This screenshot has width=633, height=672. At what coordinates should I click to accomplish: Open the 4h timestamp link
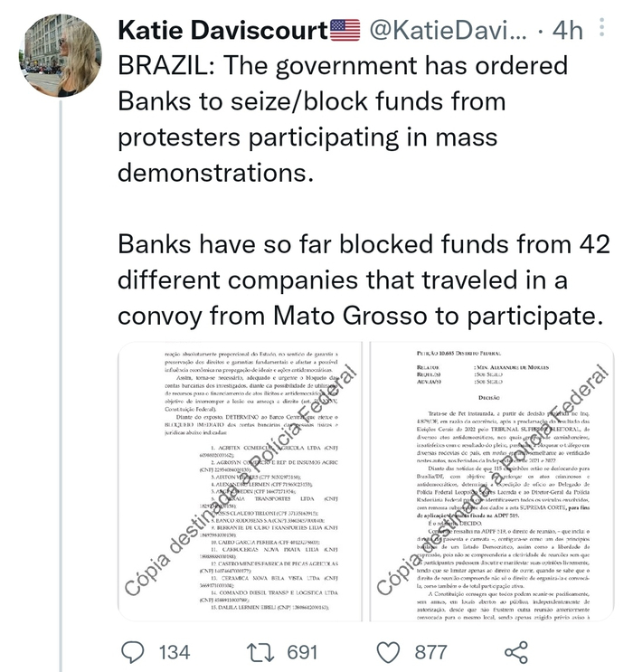click(567, 31)
